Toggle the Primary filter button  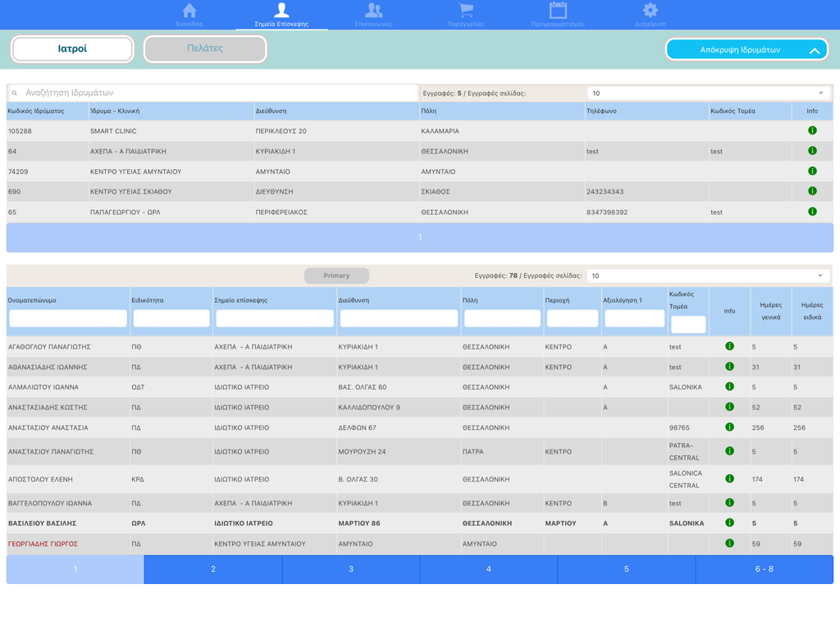336,275
